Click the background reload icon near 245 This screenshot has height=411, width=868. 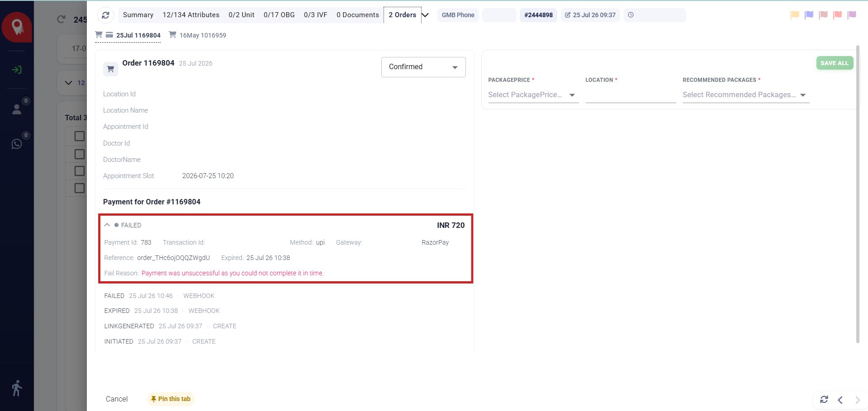[61, 19]
